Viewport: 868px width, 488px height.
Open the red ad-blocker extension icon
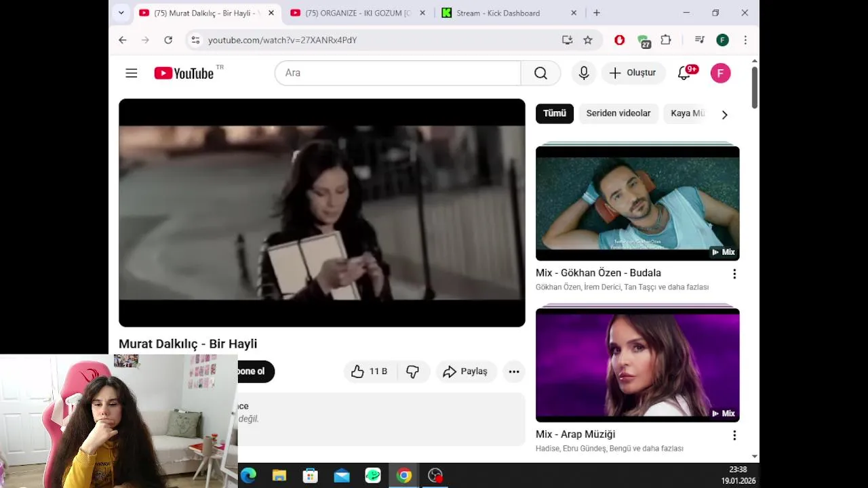coord(619,40)
